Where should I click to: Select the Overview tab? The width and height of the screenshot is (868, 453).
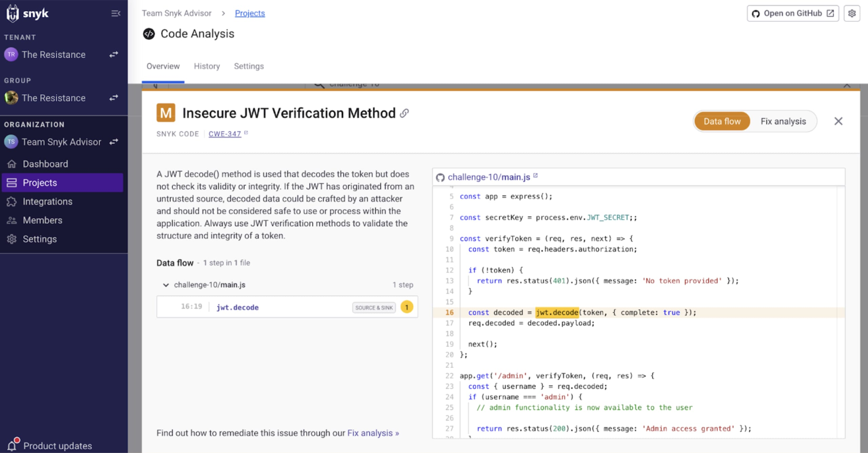tap(163, 66)
